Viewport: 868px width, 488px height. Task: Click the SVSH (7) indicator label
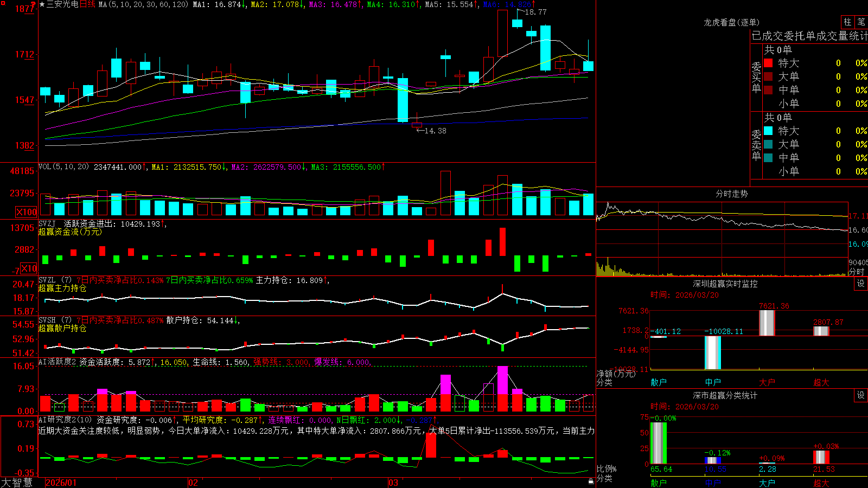point(55,320)
